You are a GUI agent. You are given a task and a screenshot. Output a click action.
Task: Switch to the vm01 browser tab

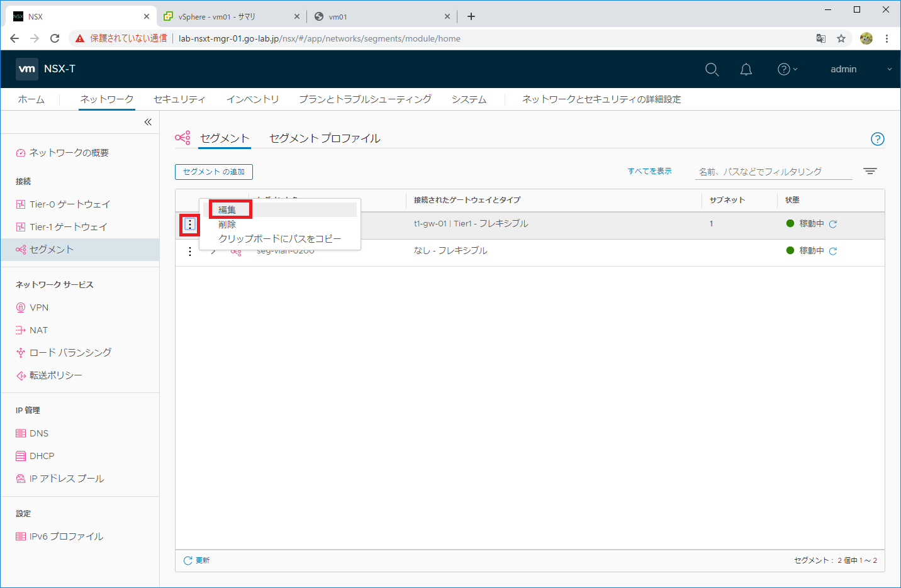click(x=338, y=17)
